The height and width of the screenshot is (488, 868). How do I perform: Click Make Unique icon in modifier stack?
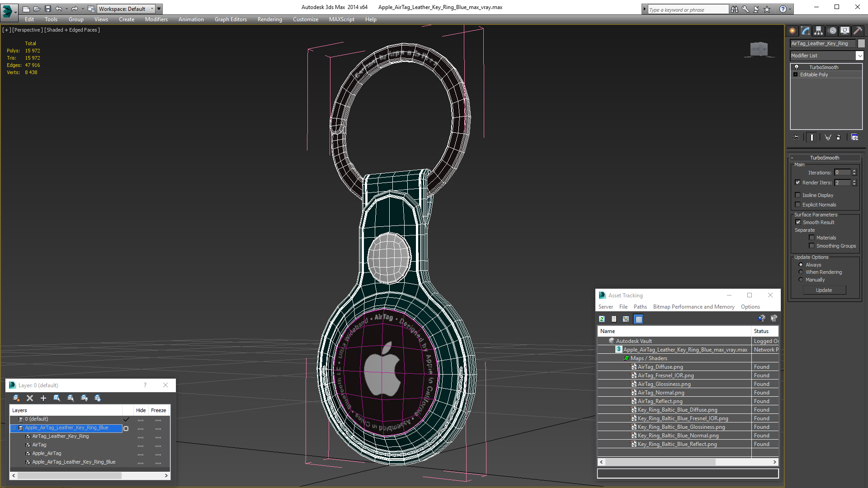point(828,137)
